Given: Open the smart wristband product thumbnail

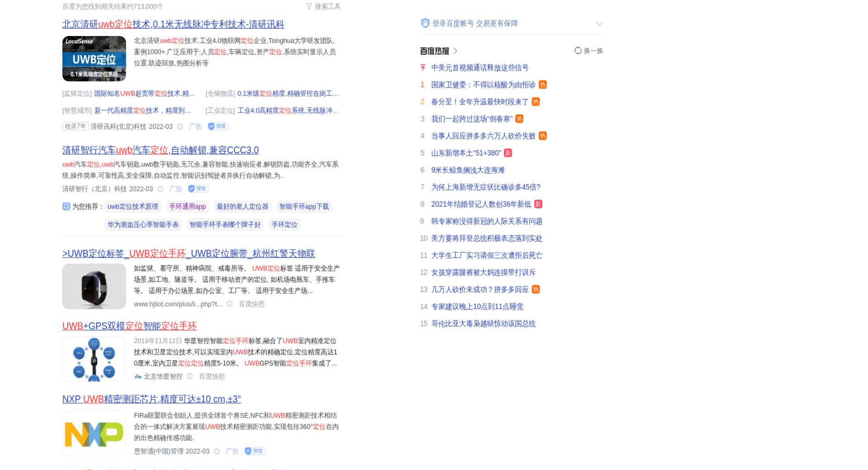Looking at the screenshot, I should 94,287.
